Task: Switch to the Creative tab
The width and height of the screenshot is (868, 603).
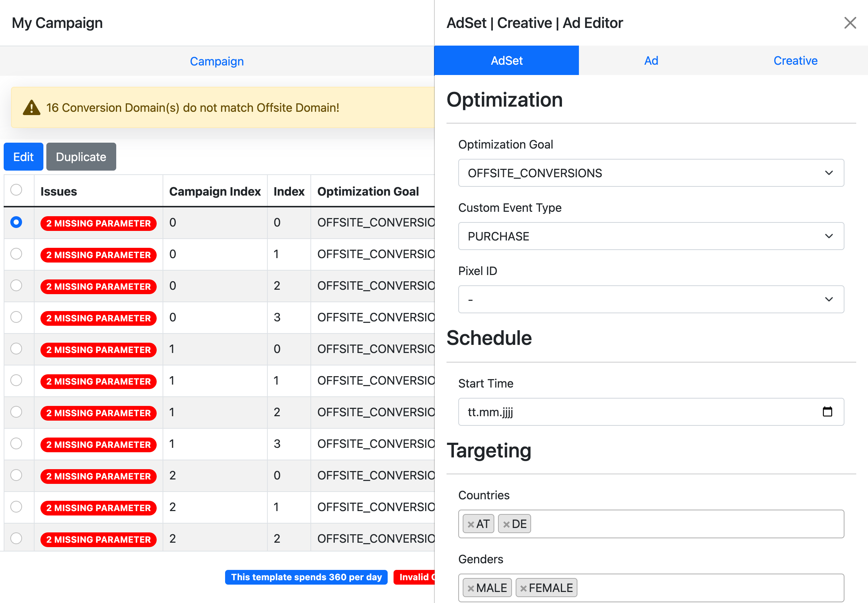Action: pyautogui.click(x=795, y=60)
